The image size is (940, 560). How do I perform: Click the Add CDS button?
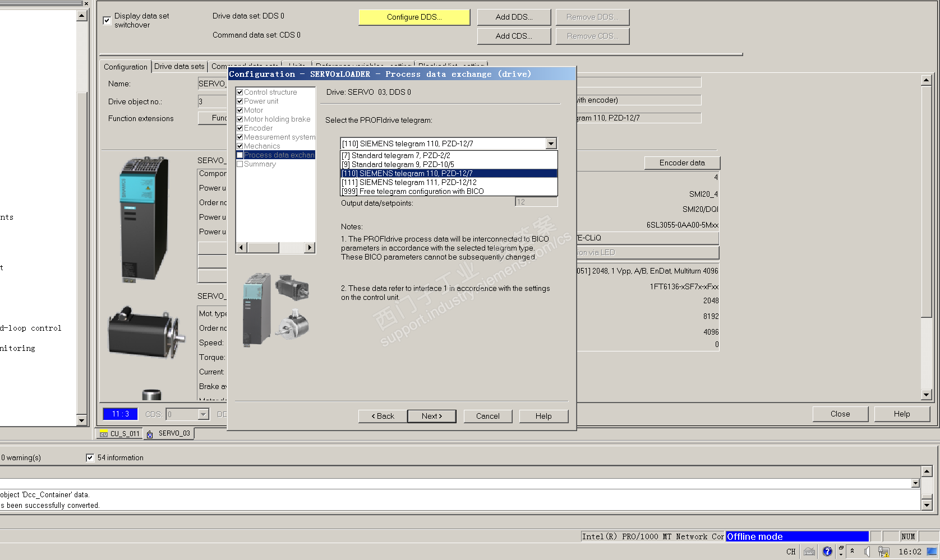pyautogui.click(x=514, y=36)
